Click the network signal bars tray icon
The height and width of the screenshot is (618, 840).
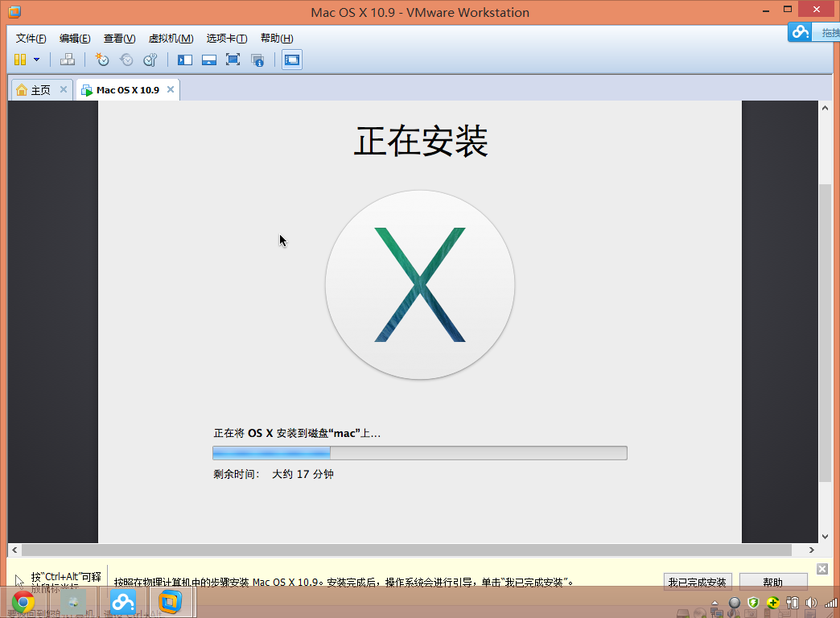click(830, 603)
